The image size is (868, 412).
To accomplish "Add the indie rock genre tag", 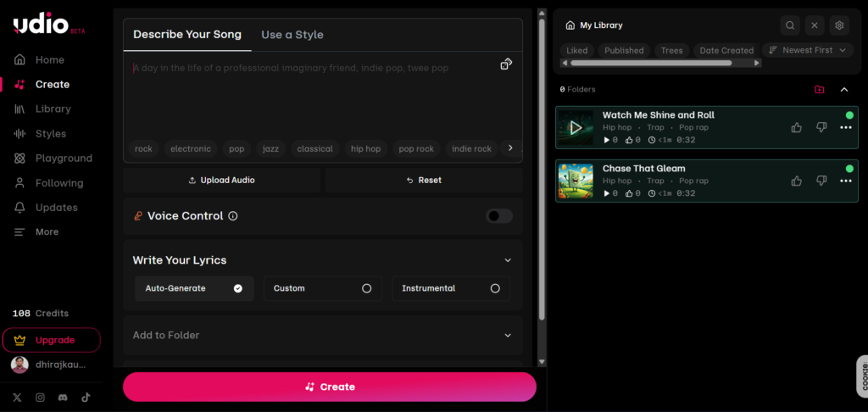I will pyautogui.click(x=471, y=149).
